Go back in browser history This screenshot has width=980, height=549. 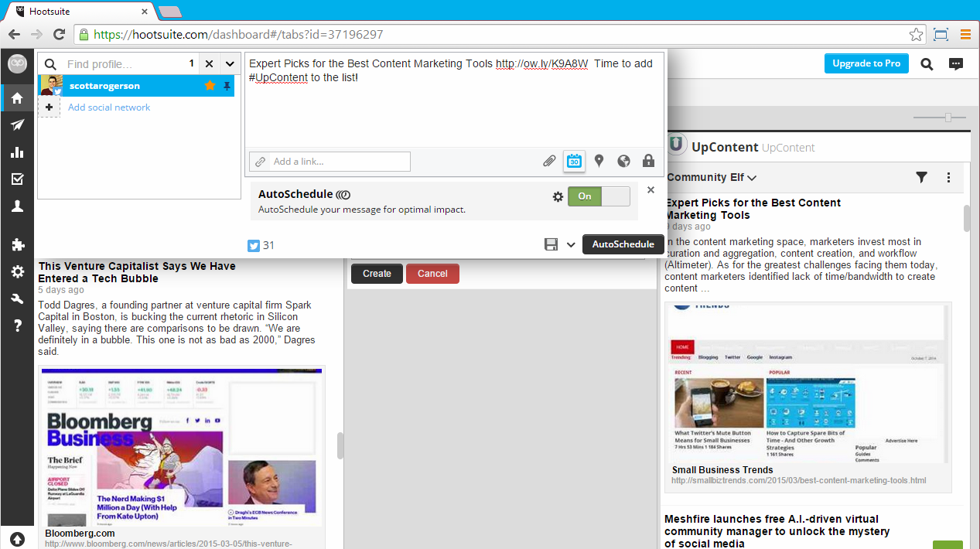pyautogui.click(x=14, y=34)
